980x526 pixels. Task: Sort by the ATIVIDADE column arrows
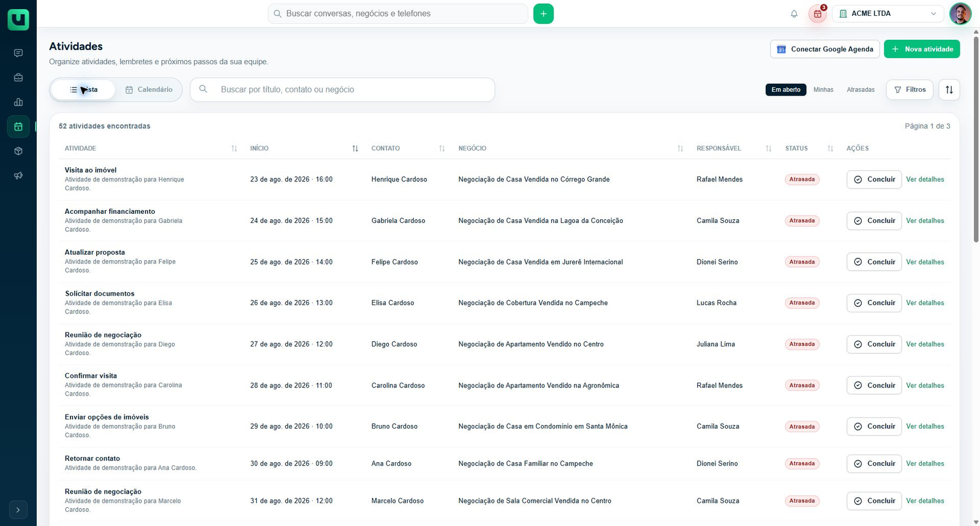click(x=234, y=148)
